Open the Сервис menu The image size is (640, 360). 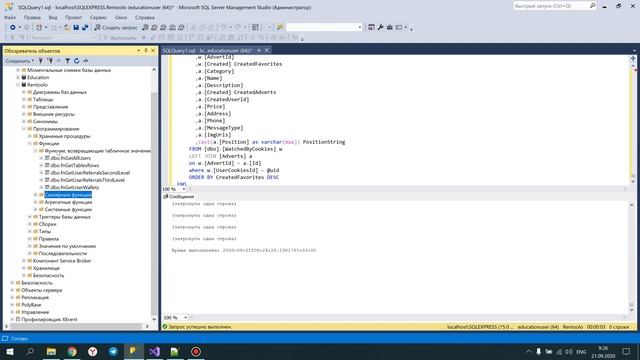(x=98, y=18)
